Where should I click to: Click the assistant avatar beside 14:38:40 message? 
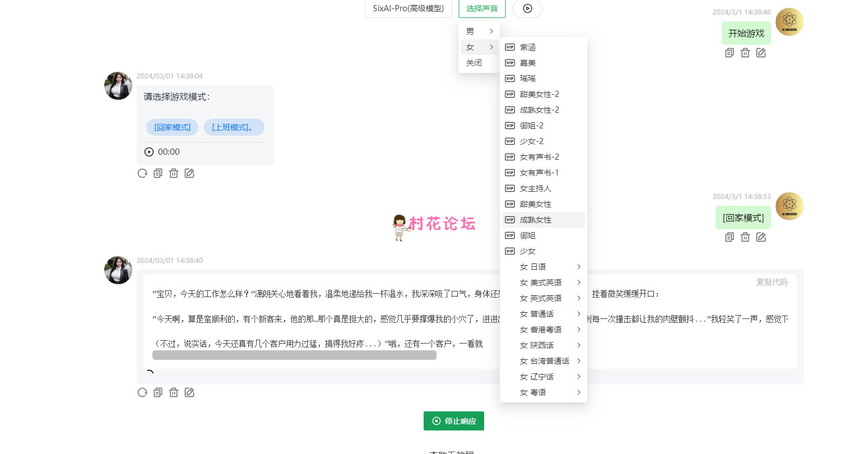(x=118, y=270)
